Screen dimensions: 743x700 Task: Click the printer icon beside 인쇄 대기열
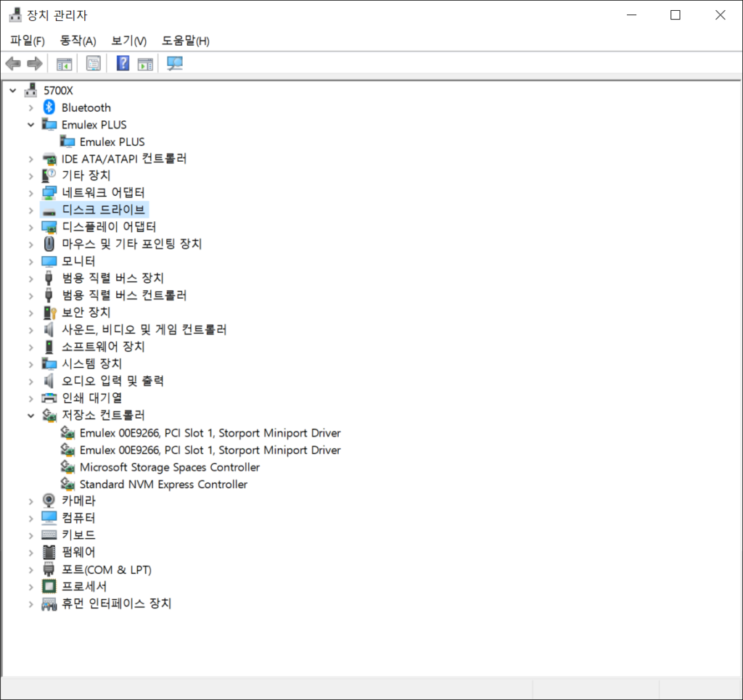[49, 398]
